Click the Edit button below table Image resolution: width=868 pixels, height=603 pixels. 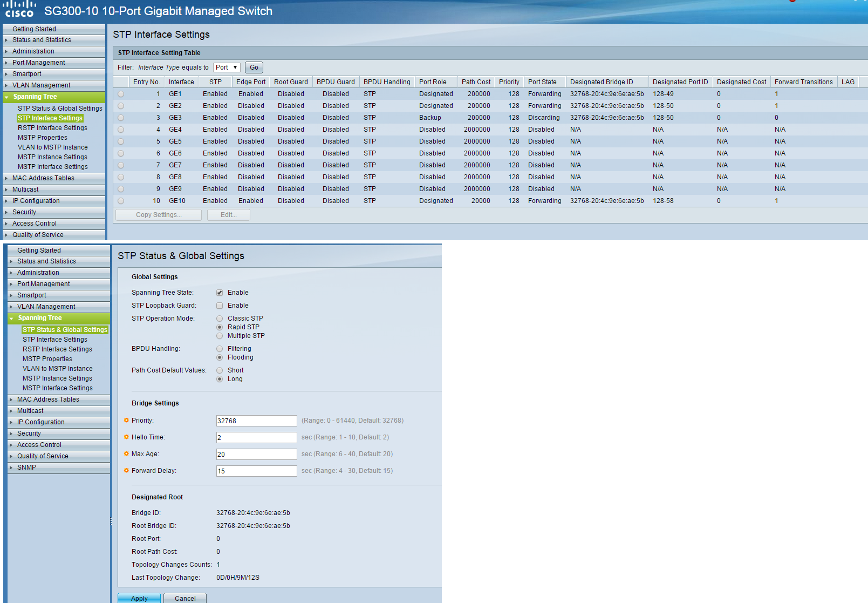click(229, 215)
